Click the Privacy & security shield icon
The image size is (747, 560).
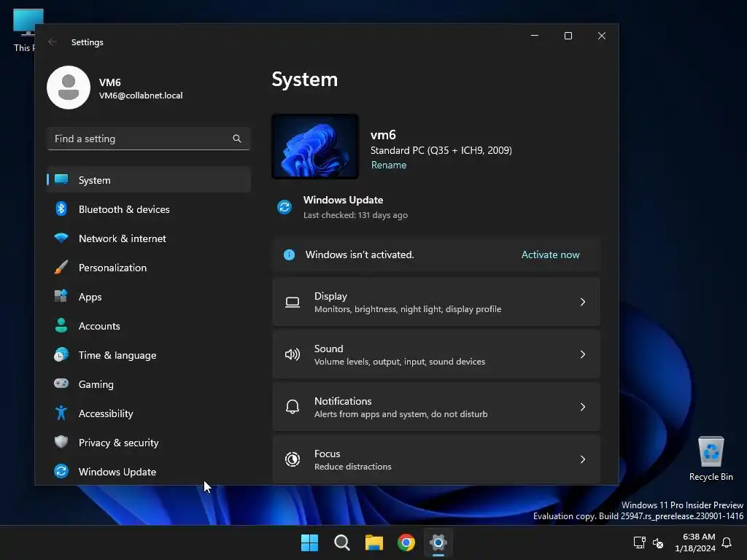(x=61, y=442)
